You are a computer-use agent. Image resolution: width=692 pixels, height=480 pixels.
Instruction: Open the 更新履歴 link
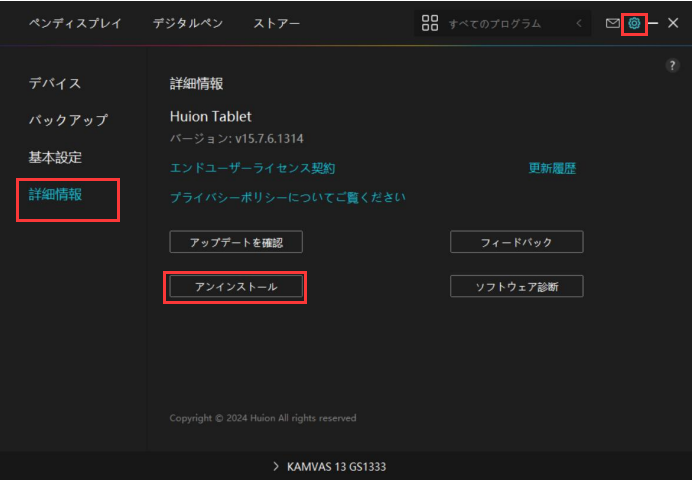pyautogui.click(x=552, y=168)
